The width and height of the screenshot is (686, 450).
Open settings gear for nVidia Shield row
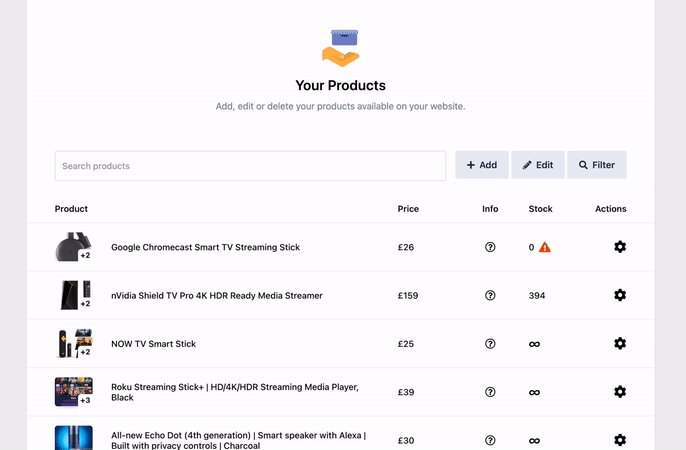click(x=620, y=295)
